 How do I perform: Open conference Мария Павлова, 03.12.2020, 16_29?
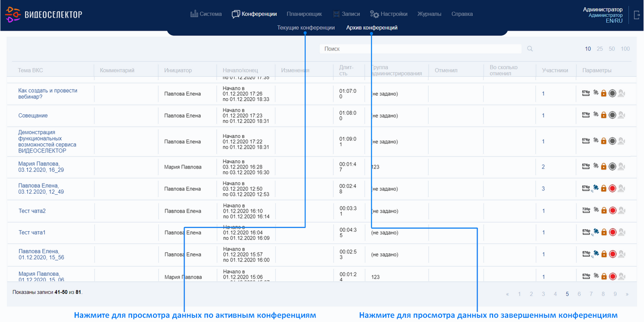tap(41, 166)
